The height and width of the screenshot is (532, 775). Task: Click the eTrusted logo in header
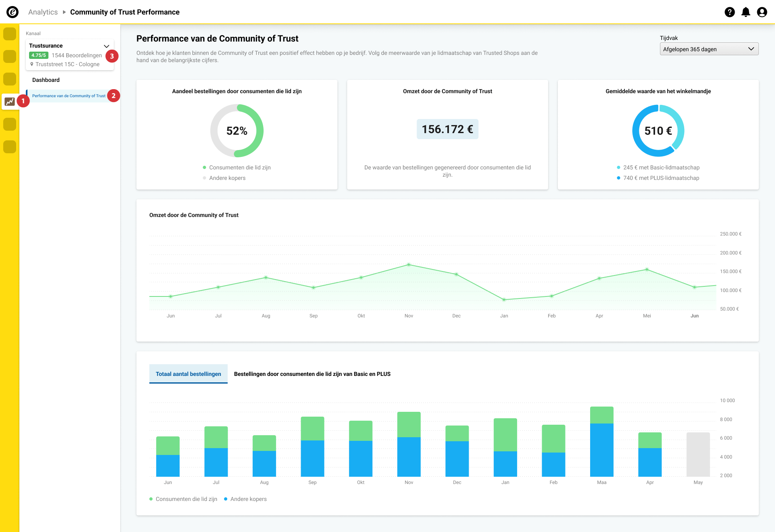coord(13,12)
